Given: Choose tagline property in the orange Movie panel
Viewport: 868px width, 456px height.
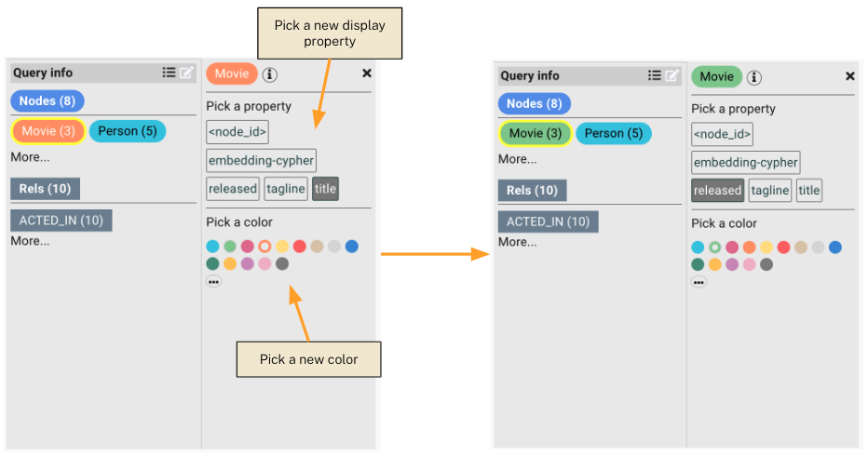Looking at the screenshot, I should (286, 189).
